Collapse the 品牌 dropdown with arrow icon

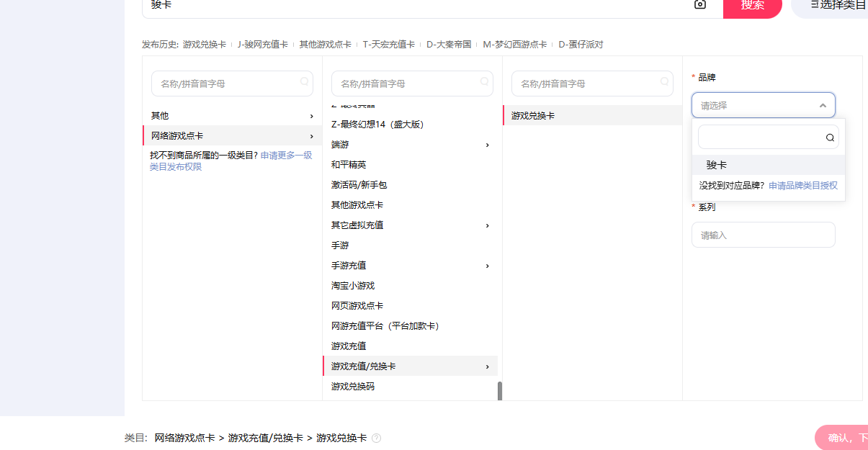click(823, 106)
